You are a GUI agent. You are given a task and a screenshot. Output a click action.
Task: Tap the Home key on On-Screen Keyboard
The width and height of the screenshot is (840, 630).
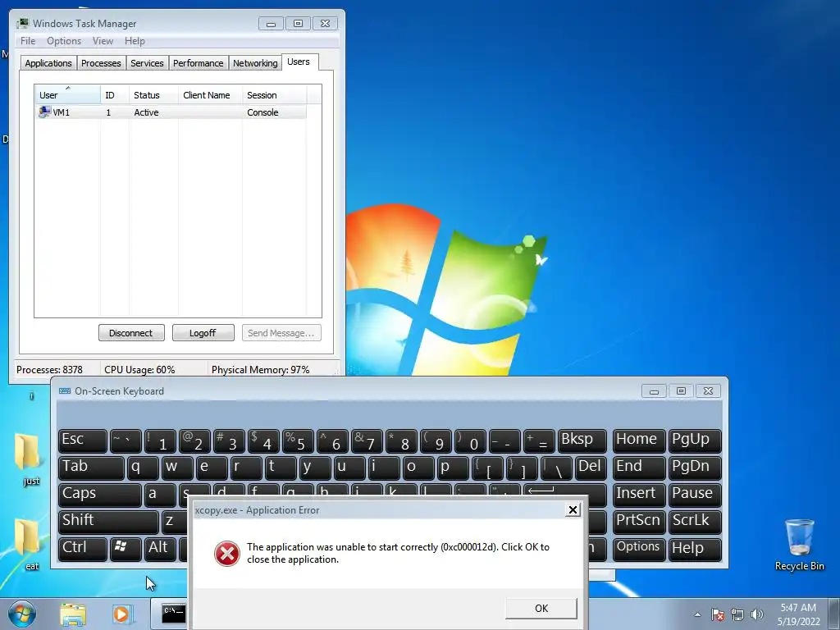pos(639,441)
